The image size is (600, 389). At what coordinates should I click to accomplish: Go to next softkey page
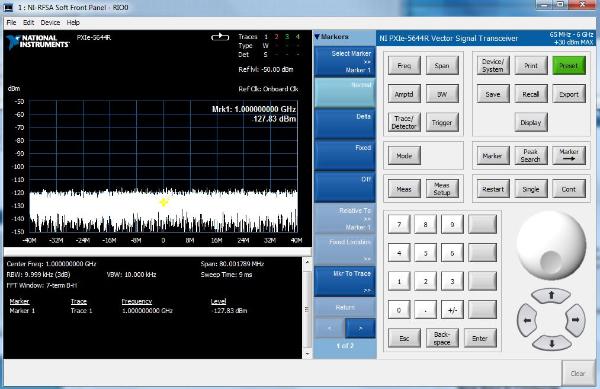[360, 328]
